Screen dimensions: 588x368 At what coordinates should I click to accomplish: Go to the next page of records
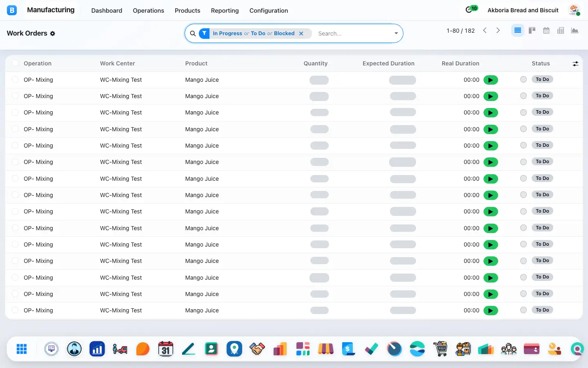(498, 30)
